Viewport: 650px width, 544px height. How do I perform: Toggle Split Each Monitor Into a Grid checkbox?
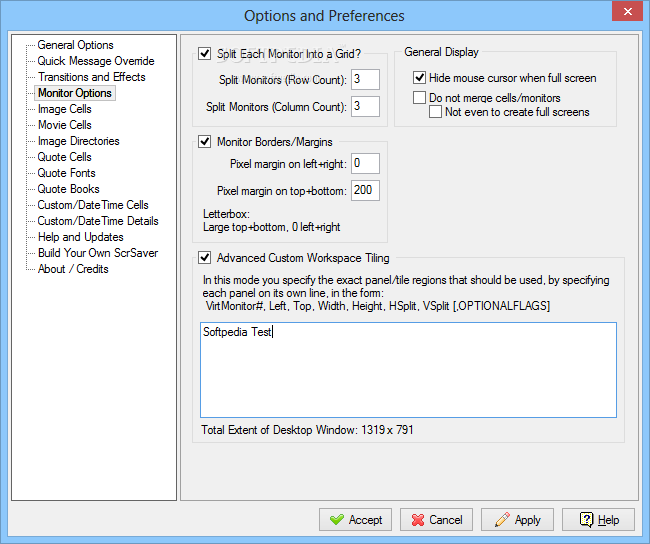coord(204,53)
